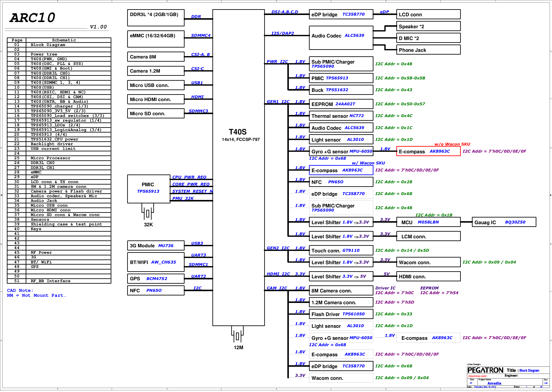Click the I2S/DAP2 bus label

(283, 33)
